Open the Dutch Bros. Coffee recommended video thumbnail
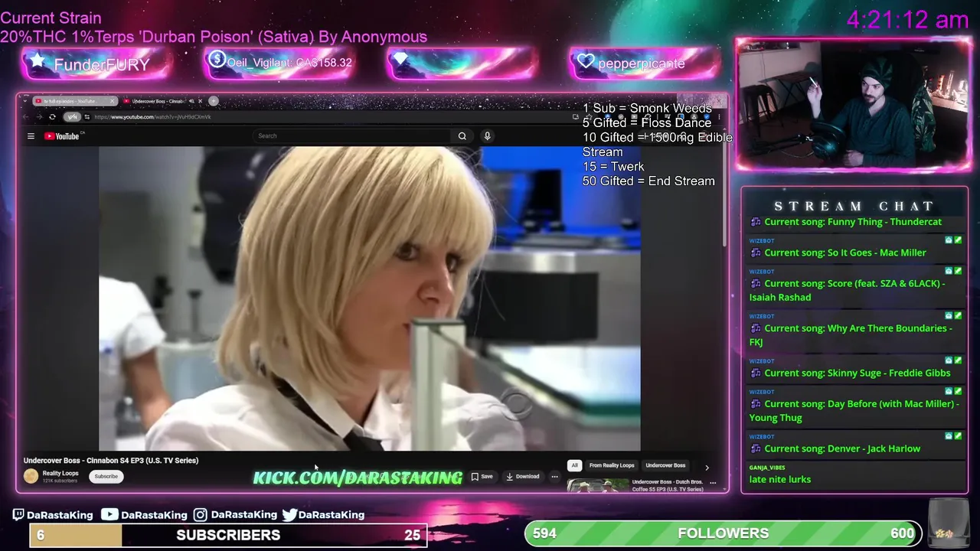This screenshot has width=980, height=551. pos(598,485)
